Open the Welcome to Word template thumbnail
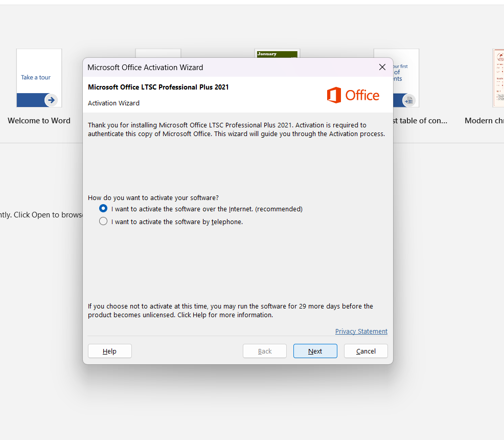504x440 pixels. click(39, 78)
